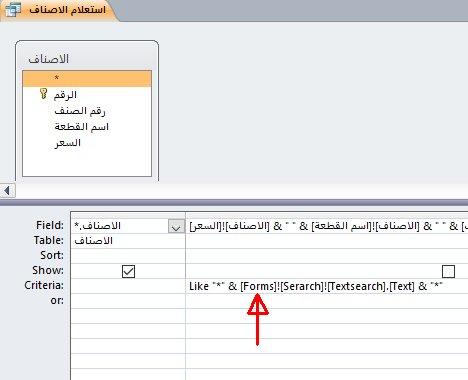Open the Field dropdown for الاصناف.*

(176, 226)
